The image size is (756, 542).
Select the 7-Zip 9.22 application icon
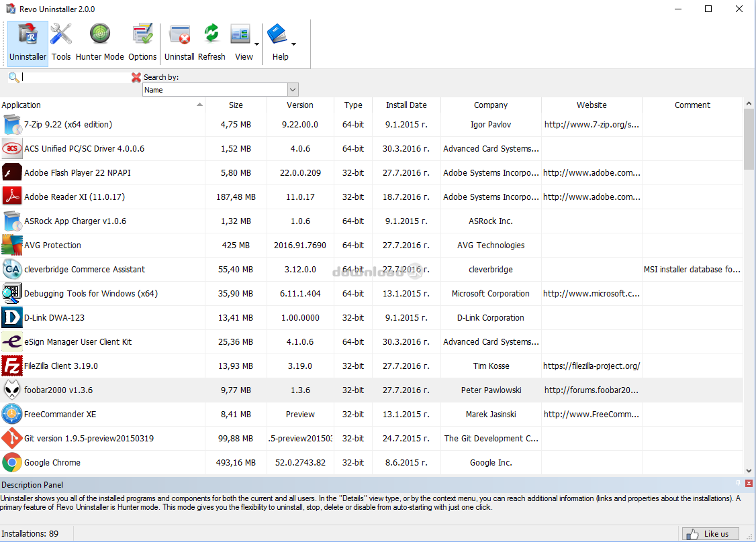12,125
